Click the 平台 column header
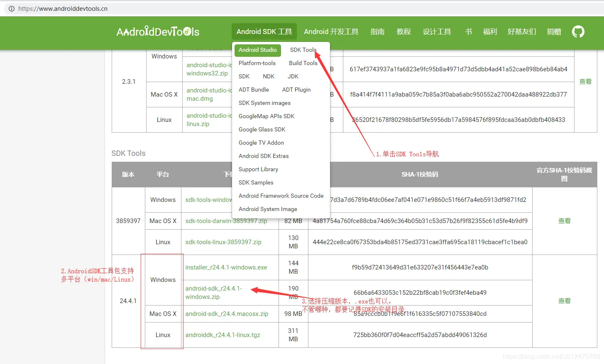Image resolution: width=604 pixels, height=364 pixels. click(x=163, y=175)
